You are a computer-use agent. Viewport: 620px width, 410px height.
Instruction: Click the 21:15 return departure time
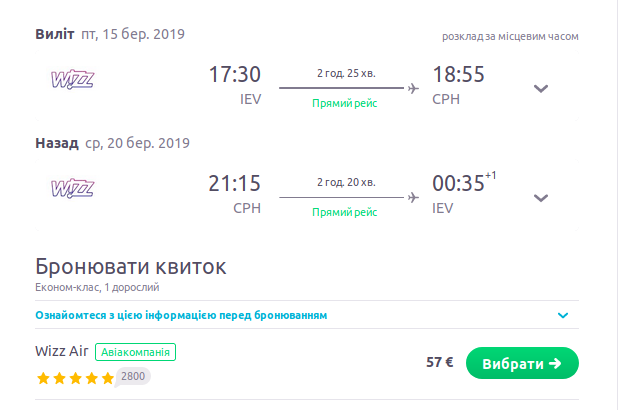click(234, 184)
